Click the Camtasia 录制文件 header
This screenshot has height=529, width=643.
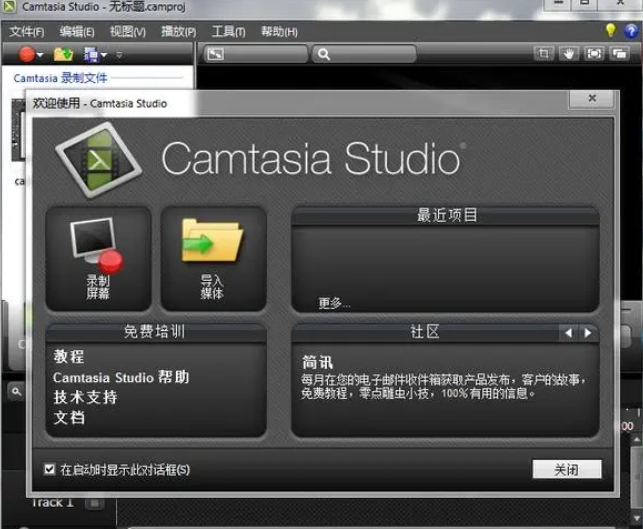tap(60, 78)
